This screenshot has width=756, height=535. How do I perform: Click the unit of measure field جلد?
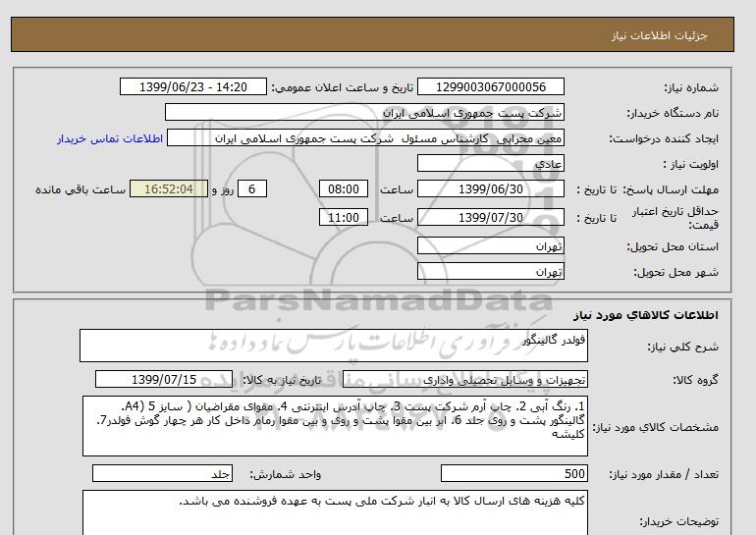(162, 473)
